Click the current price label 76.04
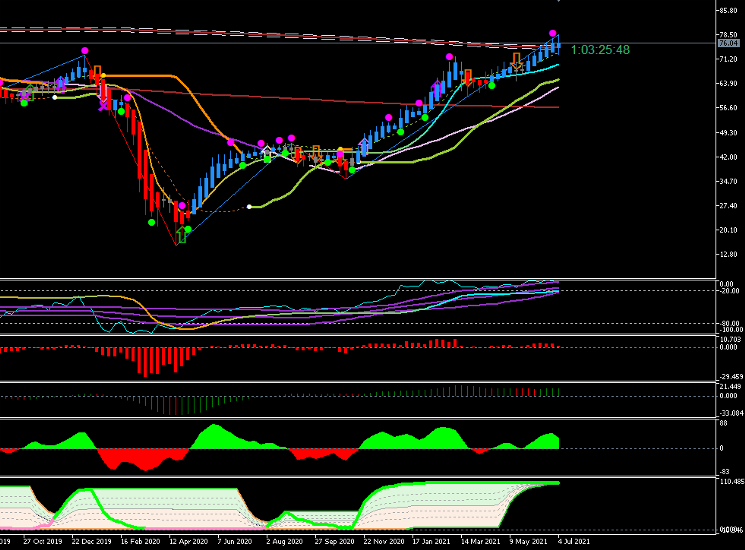This screenshot has height=550, width=745. click(728, 43)
